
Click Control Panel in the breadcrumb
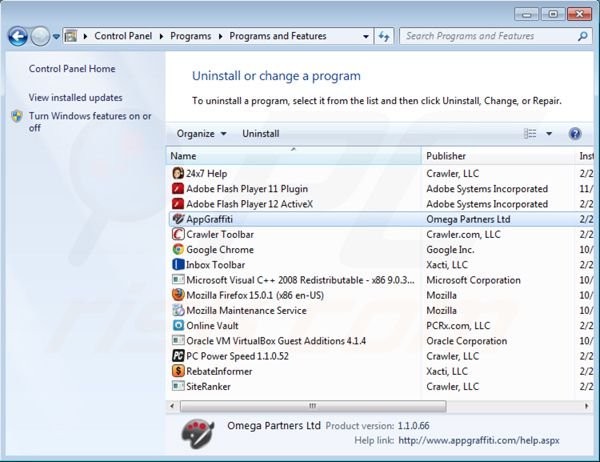tap(123, 36)
